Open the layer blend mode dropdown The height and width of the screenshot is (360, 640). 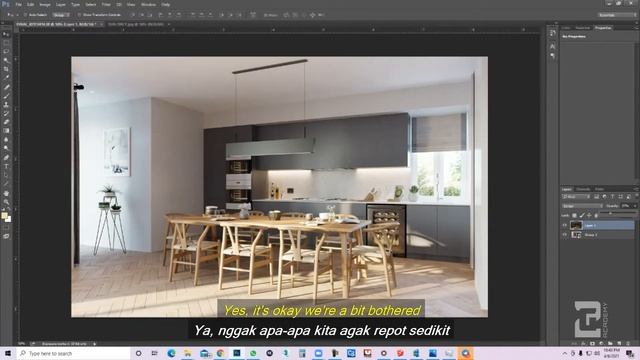582,206
